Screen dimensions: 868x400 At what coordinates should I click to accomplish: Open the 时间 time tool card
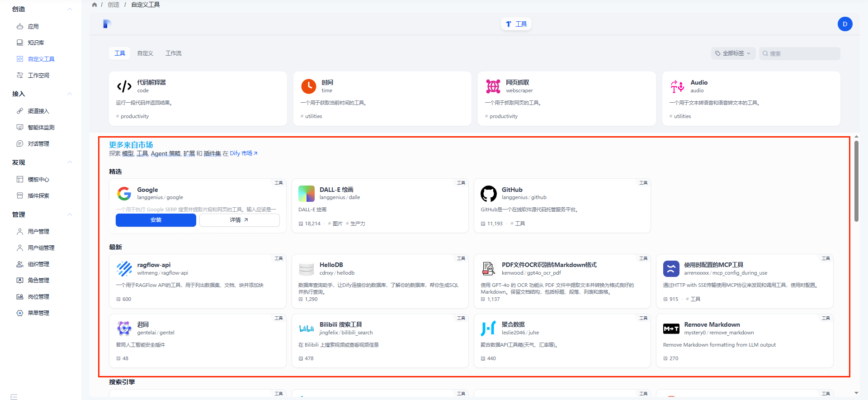coord(382,99)
